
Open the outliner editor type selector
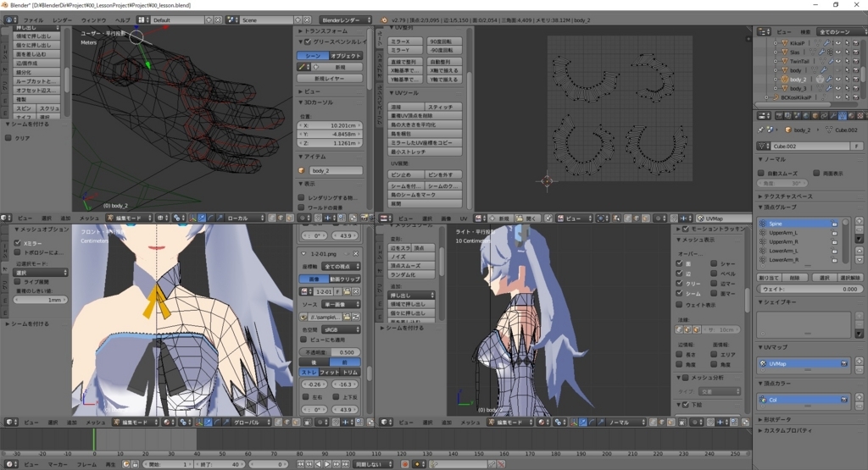point(764,32)
